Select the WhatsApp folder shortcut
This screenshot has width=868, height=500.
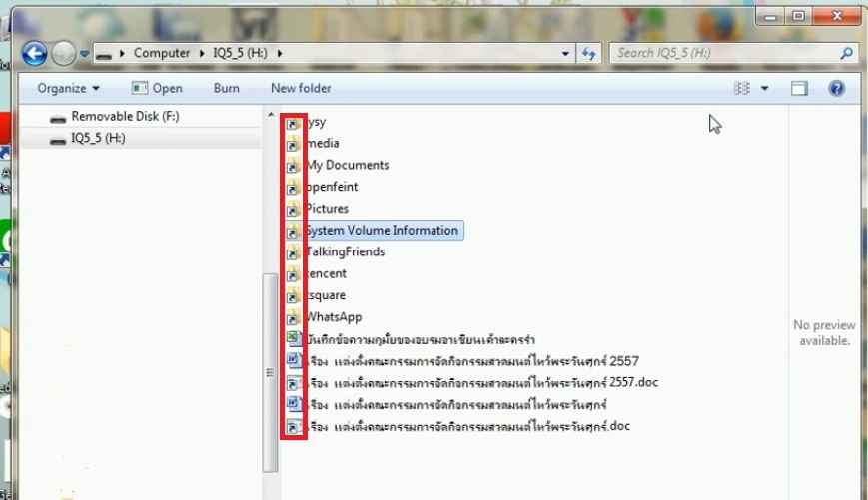(334, 317)
